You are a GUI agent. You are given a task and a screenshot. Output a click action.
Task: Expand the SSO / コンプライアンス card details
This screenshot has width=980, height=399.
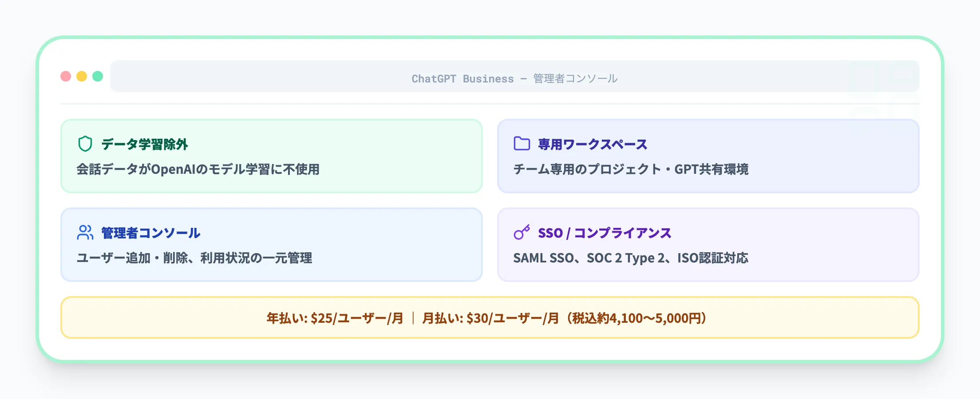[x=709, y=244]
